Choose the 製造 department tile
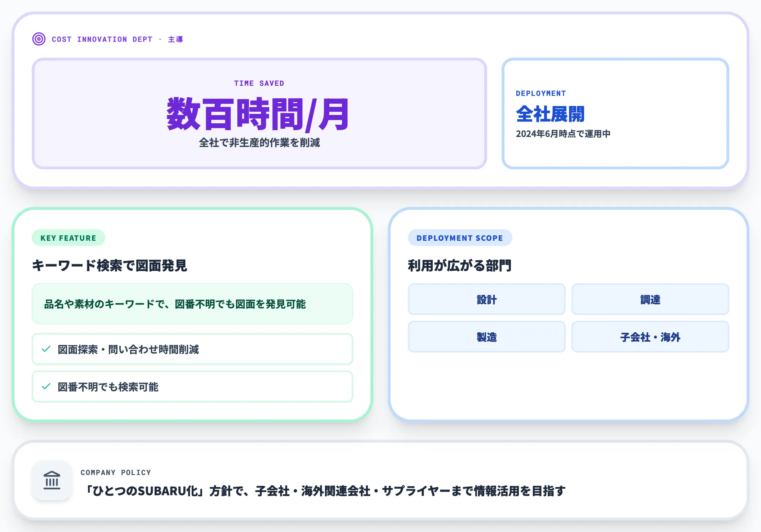Screen dimensions: 761x532 pyautogui.click(x=486, y=337)
